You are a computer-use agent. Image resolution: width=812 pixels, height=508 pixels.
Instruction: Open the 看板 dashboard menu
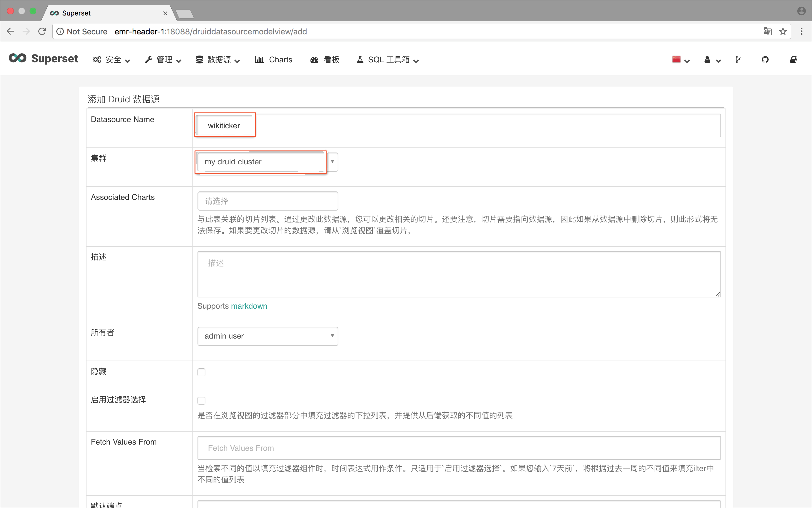click(x=325, y=60)
